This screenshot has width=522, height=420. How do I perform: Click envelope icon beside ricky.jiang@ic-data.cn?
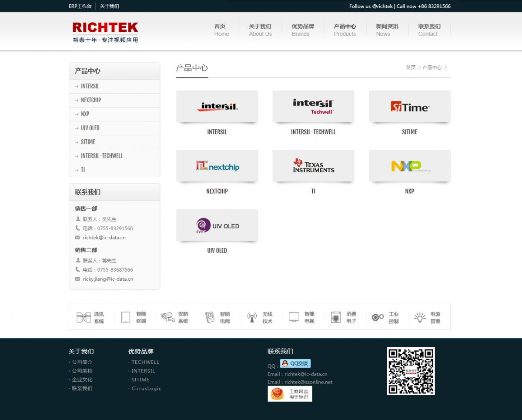coord(78,279)
